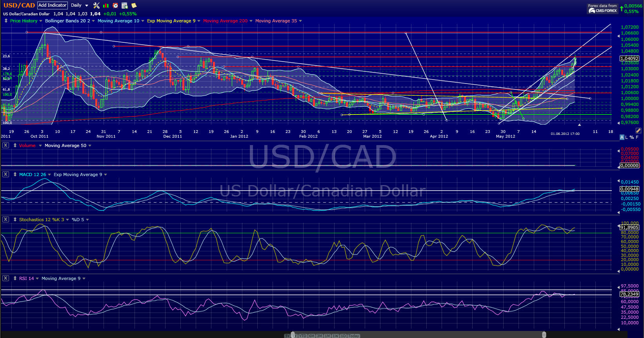
Task: Click the Volume value label 0,00000
Action: [629, 165]
